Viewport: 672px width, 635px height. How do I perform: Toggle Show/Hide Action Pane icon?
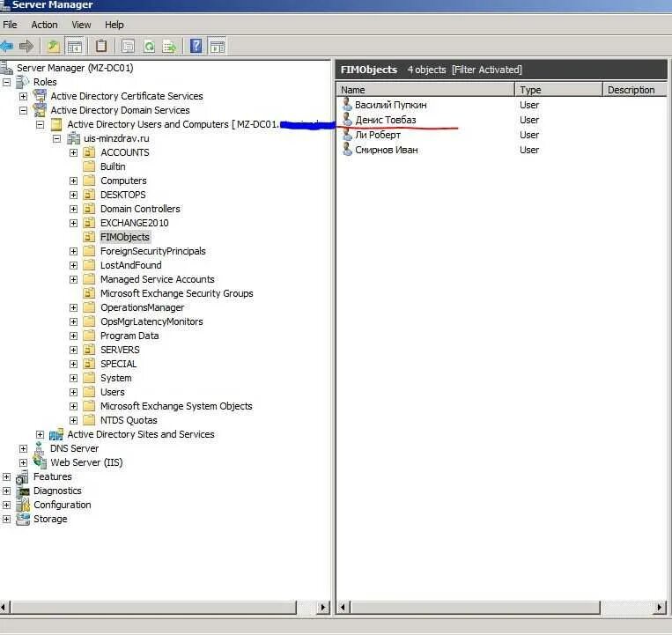(218, 47)
